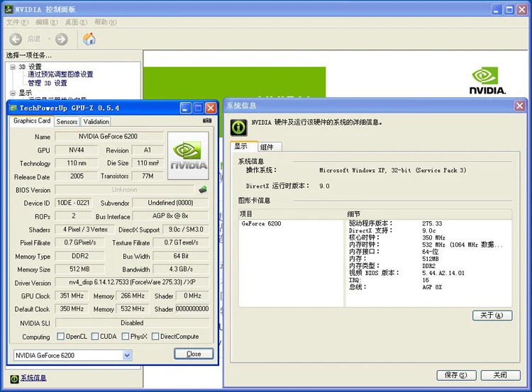Open the 文件 menu
532x392 pixels.
pyautogui.click(x=17, y=23)
